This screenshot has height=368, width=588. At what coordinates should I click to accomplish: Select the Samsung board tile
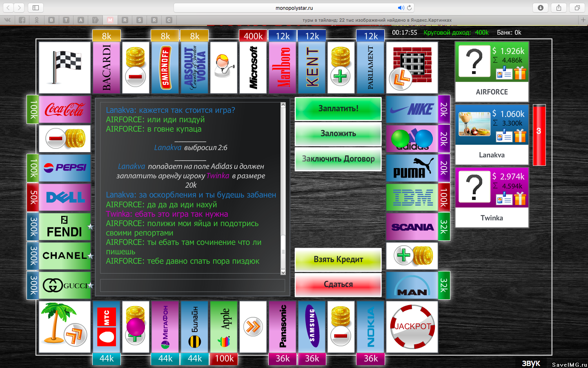pyautogui.click(x=312, y=327)
